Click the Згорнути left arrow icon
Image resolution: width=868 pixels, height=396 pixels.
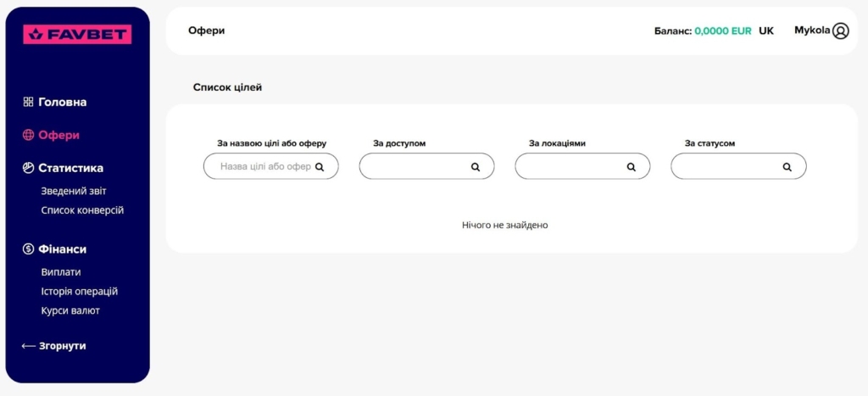[x=28, y=346]
